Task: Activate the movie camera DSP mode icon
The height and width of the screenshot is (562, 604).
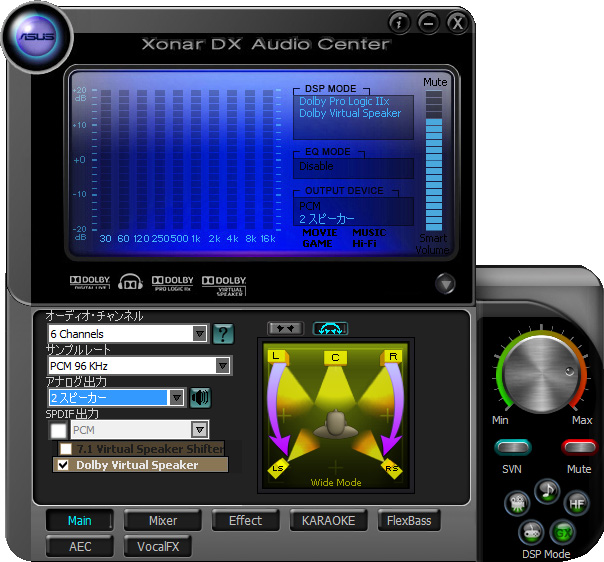Action: (517, 503)
